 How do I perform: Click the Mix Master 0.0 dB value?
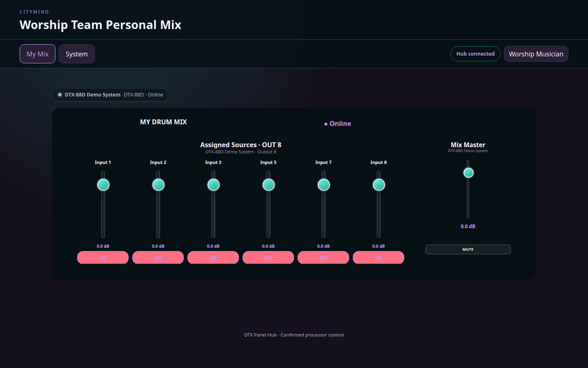click(x=468, y=226)
